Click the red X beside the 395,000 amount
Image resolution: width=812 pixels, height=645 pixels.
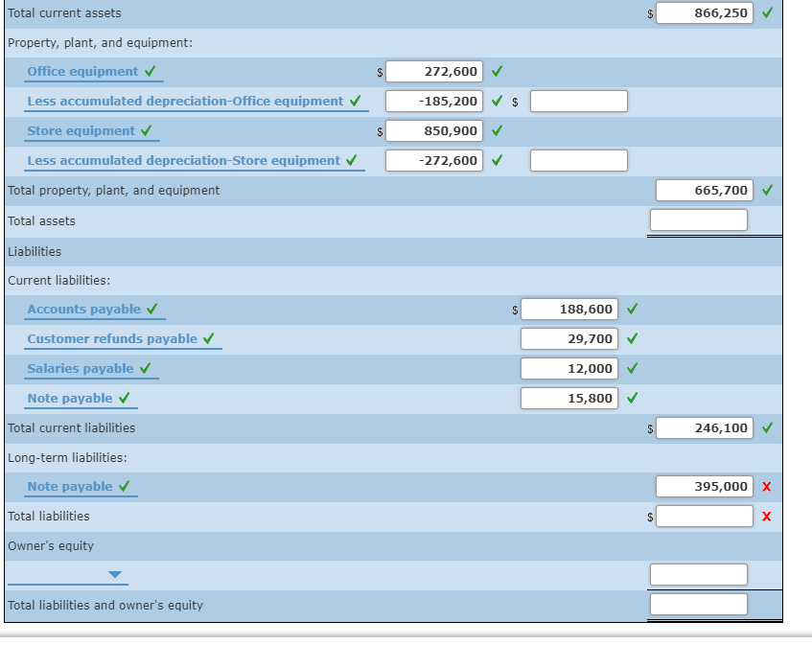766,486
